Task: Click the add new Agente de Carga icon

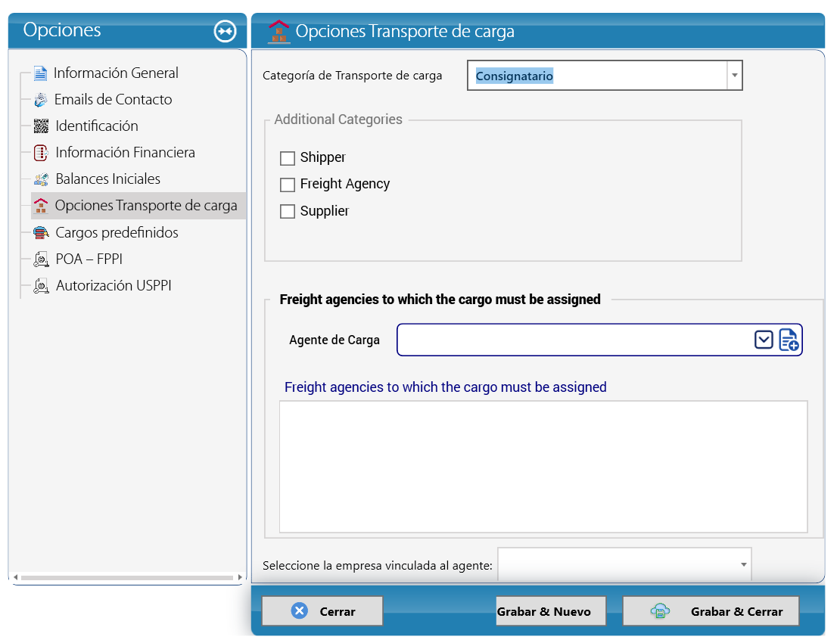Action: [789, 340]
